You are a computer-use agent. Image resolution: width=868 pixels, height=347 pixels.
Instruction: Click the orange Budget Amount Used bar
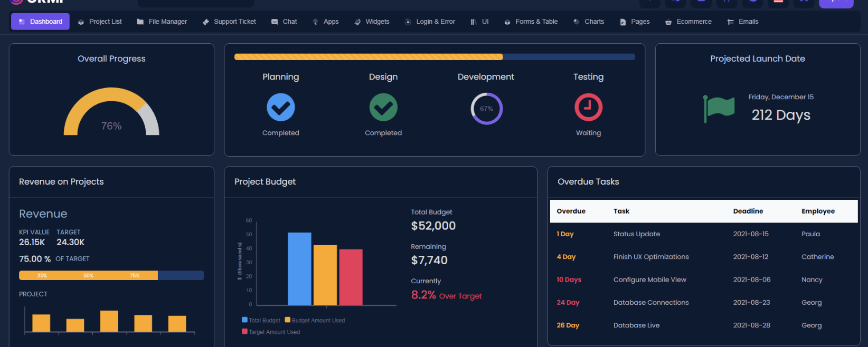(325, 275)
